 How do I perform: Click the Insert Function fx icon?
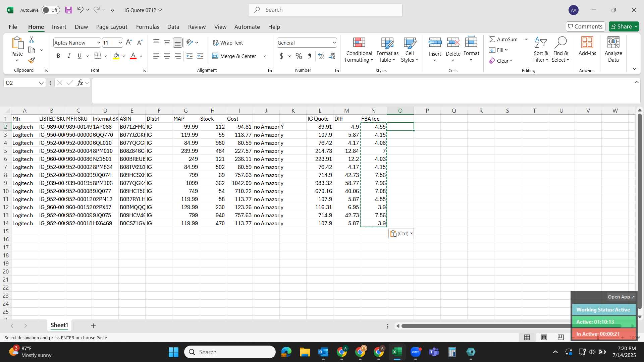coord(80,83)
